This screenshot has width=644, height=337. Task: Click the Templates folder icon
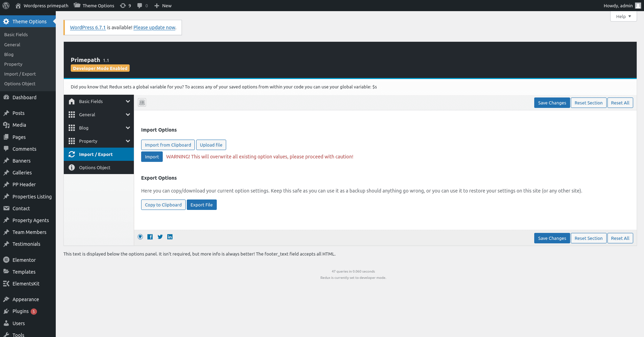(x=6, y=272)
